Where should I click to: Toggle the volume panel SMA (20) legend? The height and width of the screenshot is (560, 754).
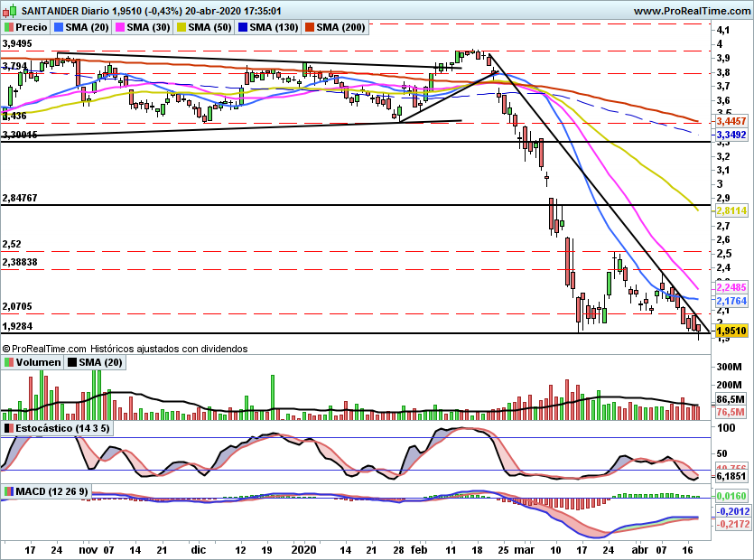tap(95, 362)
